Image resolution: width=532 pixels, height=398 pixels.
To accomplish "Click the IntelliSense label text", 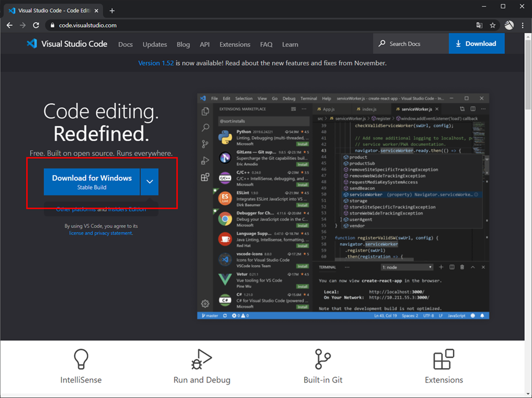I will (x=81, y=380).
